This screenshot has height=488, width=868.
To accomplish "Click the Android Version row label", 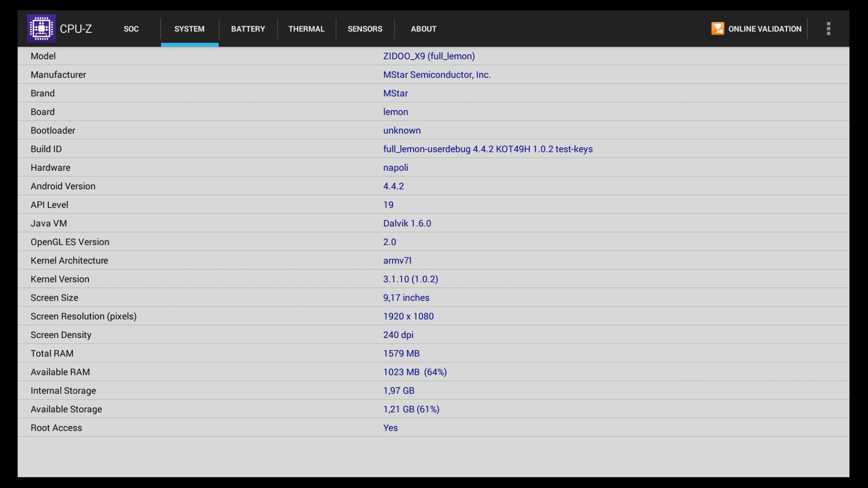I will [x=63, y=186].
